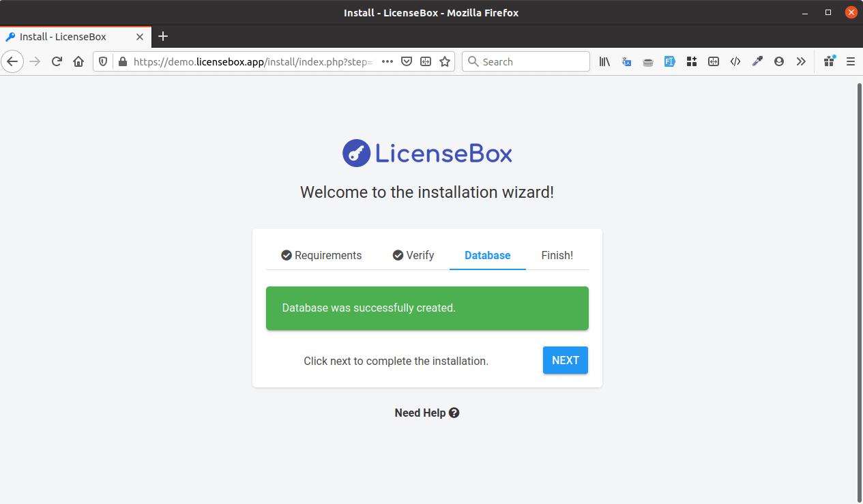Image resolution: width=863 pixels, height=504 pixels.
Task: Open the page actions three-dot menu
Action: pyautogui.click(x=387, y=61)
